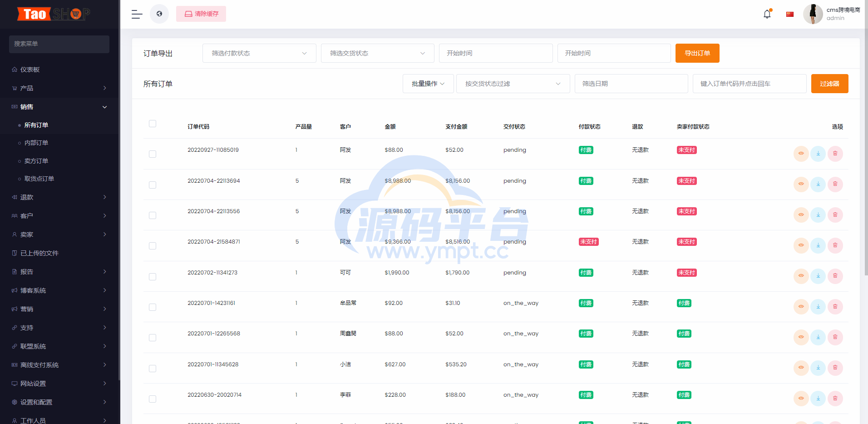The width and height of the screenshot is (868, 424).
Task: Click the 未支付 payment badge of order 20220704-21584871
Action: point(589,242)
